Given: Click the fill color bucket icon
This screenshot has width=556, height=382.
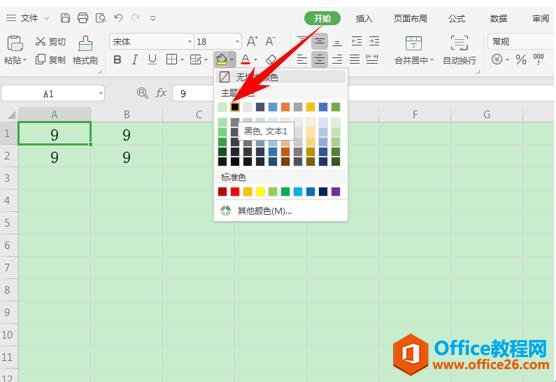Looking at the screenshot, I should [222, 59].
